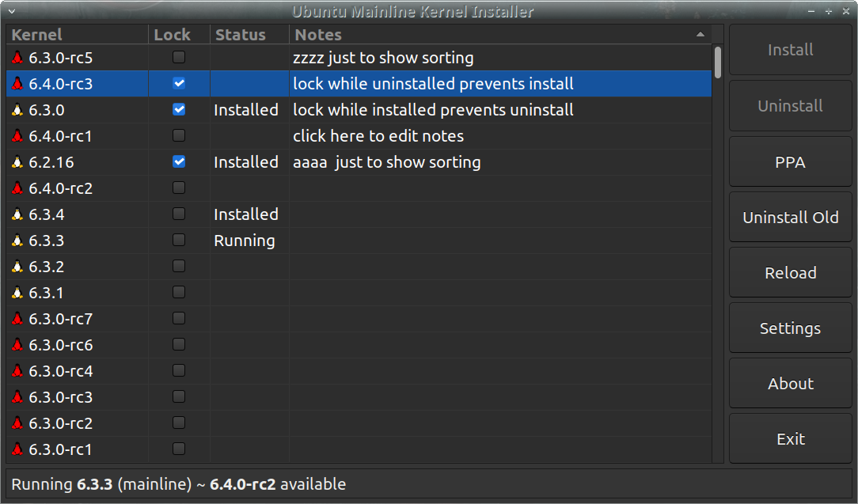Click the 'Running' status of kernel 6.3.3
The height and width of the screenshot is (504, 858).
244,241
